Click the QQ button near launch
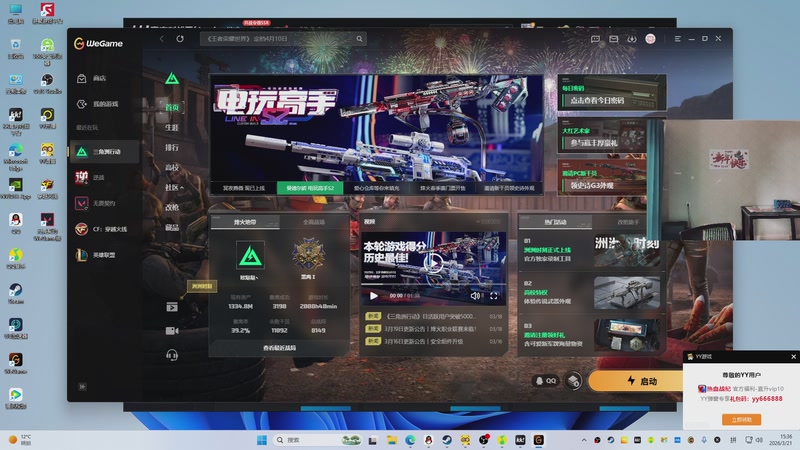 (x=545, y=381)
